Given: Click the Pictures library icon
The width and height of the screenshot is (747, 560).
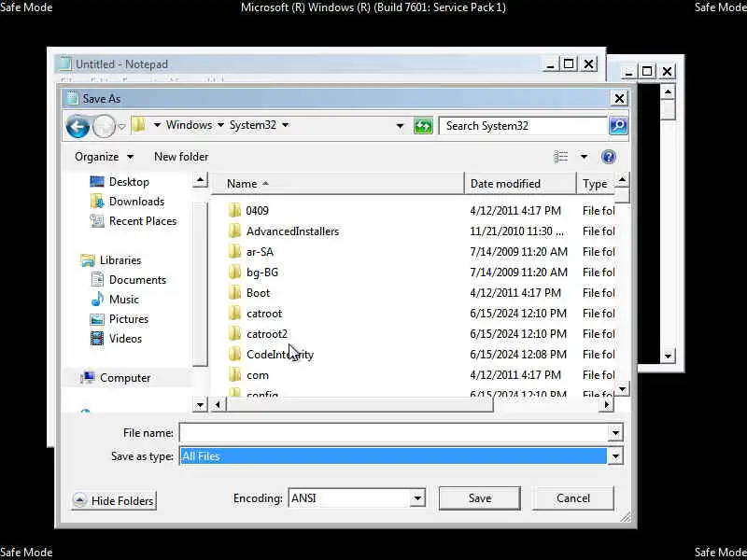Looking at the screenshot, I should (97, 319).
